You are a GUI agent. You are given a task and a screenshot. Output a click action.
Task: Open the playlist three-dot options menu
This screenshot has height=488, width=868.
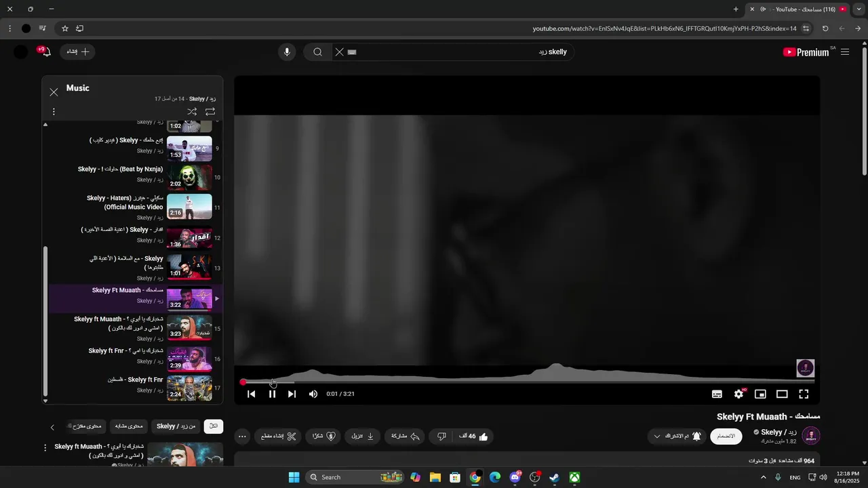(54, 112)
